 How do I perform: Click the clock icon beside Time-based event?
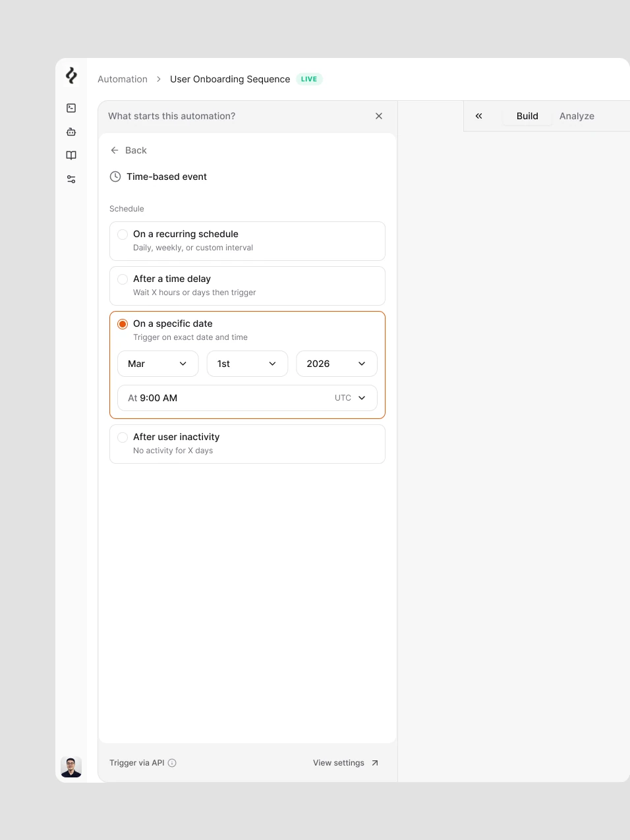pyautogui.click(x=115, y=177)
